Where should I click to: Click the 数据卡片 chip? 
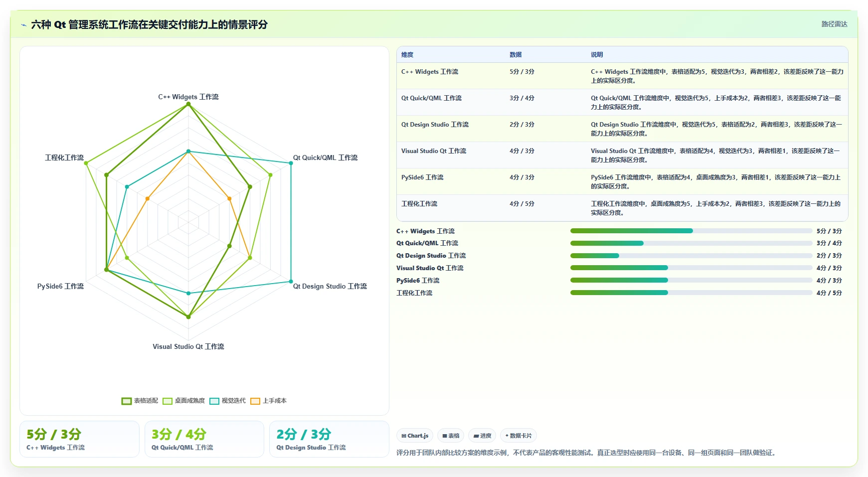click(519, 436)
